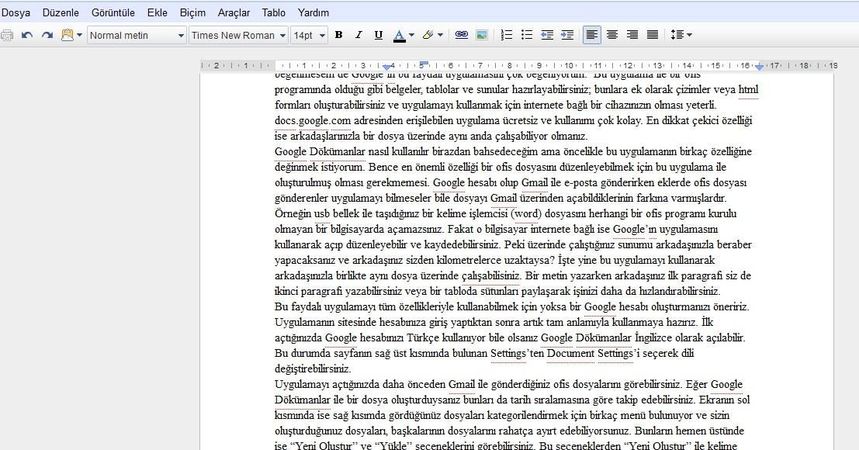Decrease the paragraph indent
Viewport: 859px width, 450px height.
(545, 35)
